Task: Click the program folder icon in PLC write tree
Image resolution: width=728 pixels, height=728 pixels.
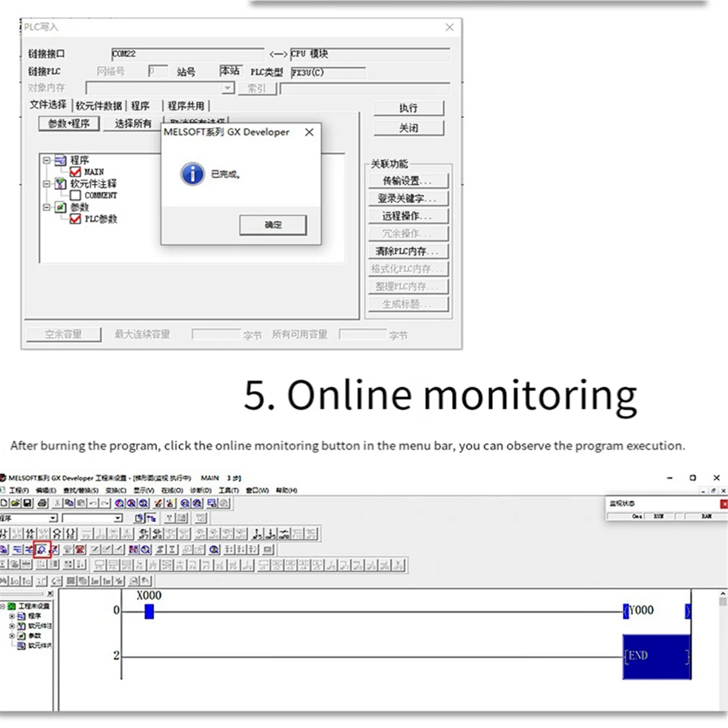Action: 60,160
